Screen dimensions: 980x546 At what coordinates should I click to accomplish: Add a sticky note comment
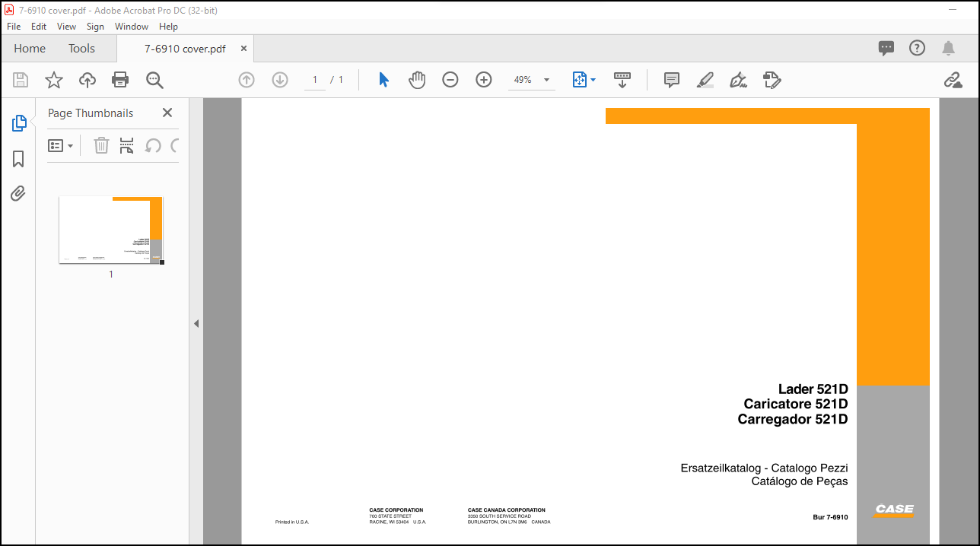pyautogui.click(x=671, y=80)
